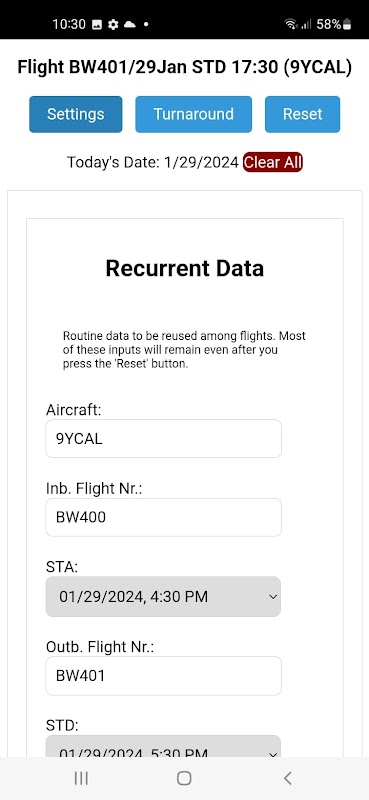Tap the Android home button icon
Viewport: 369px width, 800px height.
point(184,778)
